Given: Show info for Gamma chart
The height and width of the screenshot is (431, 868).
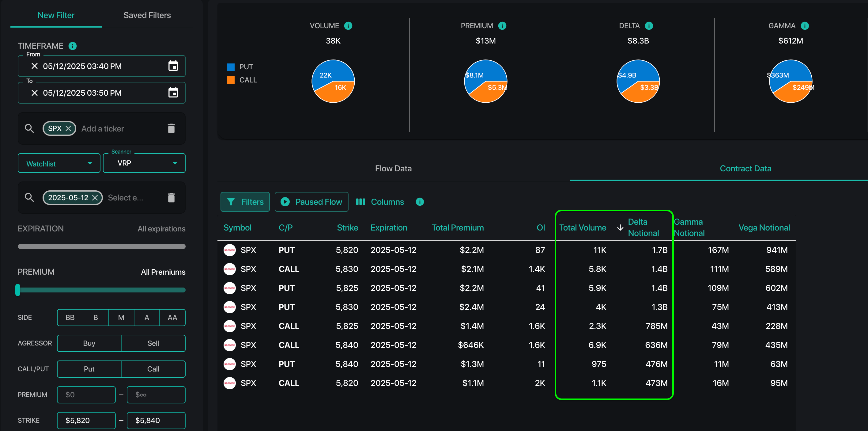Looking at the screenshot, I should click(x=805, y=26).
